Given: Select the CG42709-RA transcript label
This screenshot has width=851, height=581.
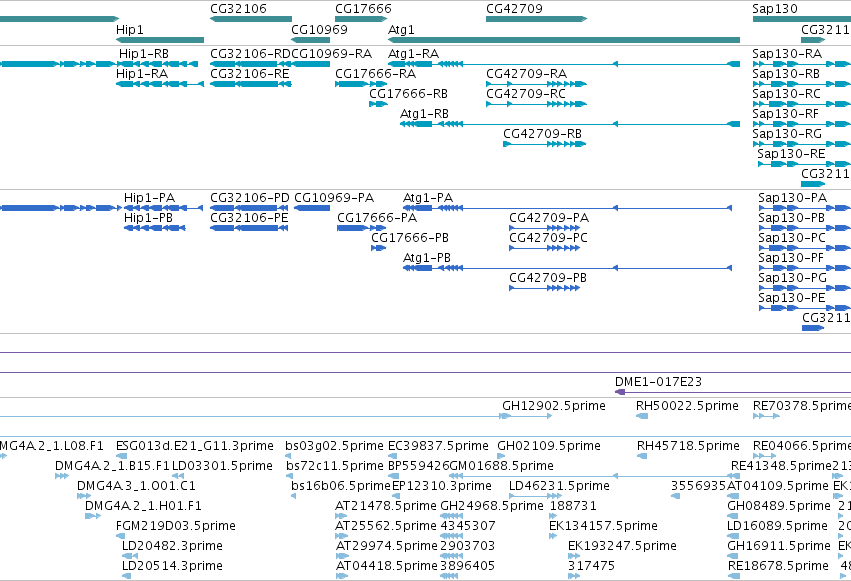Looking at the screenshot, I should (526, 74).
